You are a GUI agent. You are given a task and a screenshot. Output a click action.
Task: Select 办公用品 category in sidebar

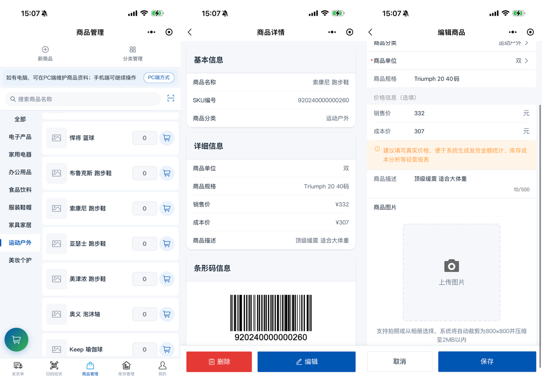[x=20, y=172]
